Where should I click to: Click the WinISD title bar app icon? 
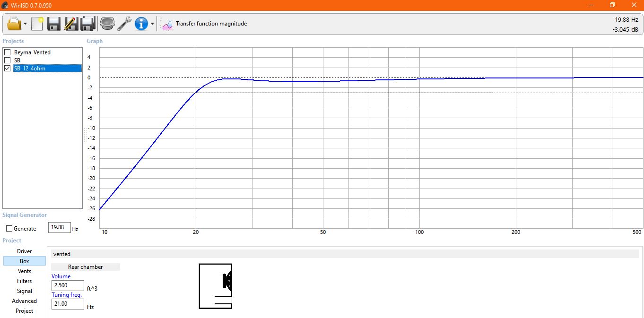point(5,5)
